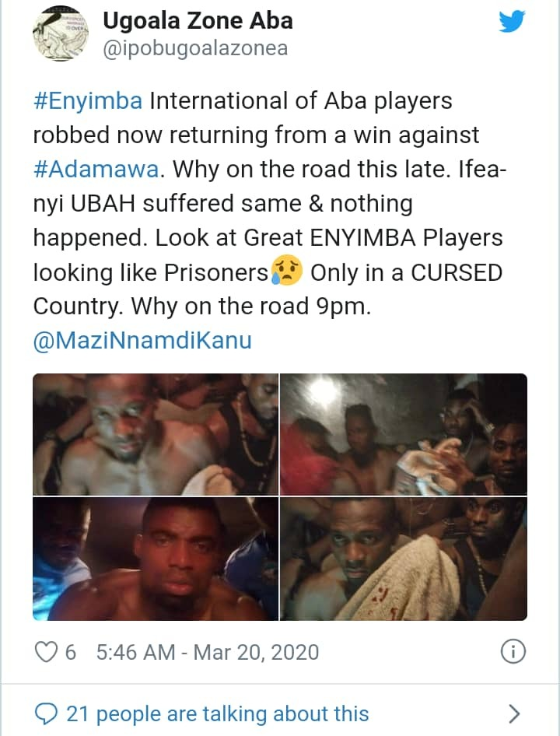Open the #Enyimba hashtag
The width and height of the screenshot is (560, 736).
88,101
